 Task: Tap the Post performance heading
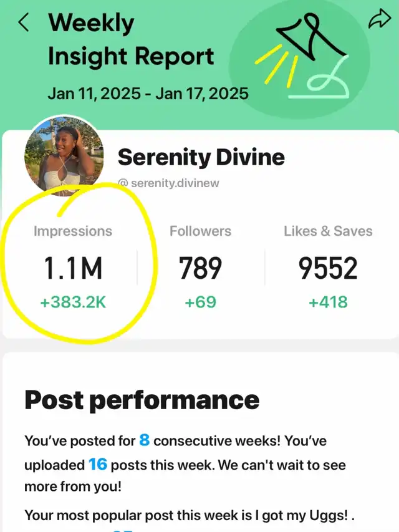pyautogui.click(x=142, y=400)
